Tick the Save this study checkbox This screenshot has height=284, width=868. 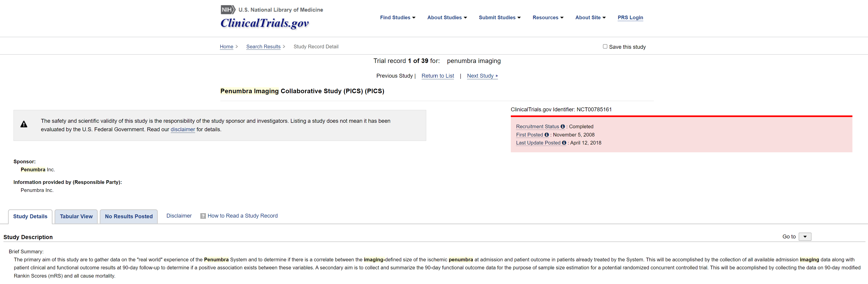[x=605, y=46]
